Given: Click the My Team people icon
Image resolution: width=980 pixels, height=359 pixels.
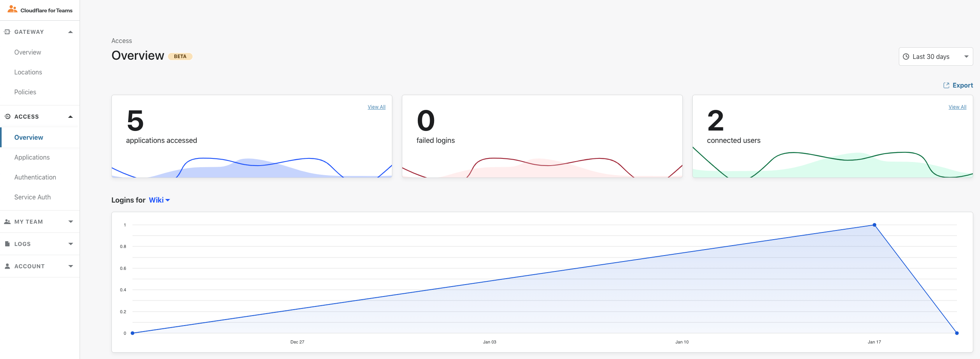Looking at the screenshot, I should (7, 222).
